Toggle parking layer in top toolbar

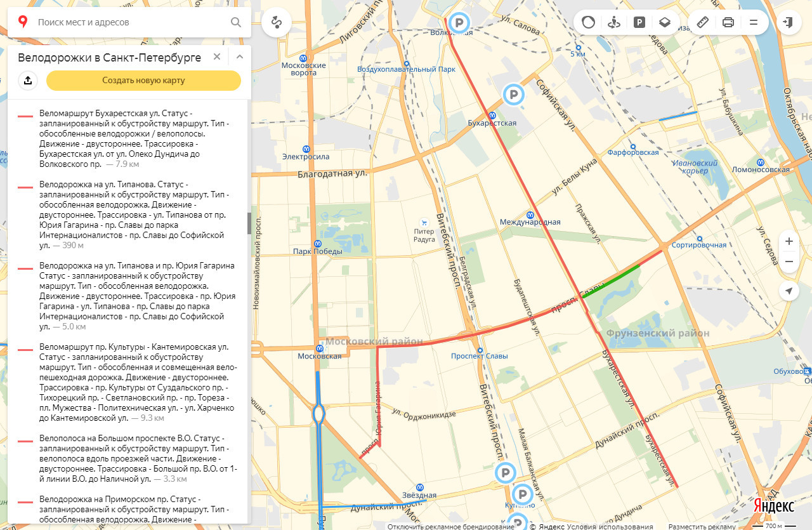[639, 22]
